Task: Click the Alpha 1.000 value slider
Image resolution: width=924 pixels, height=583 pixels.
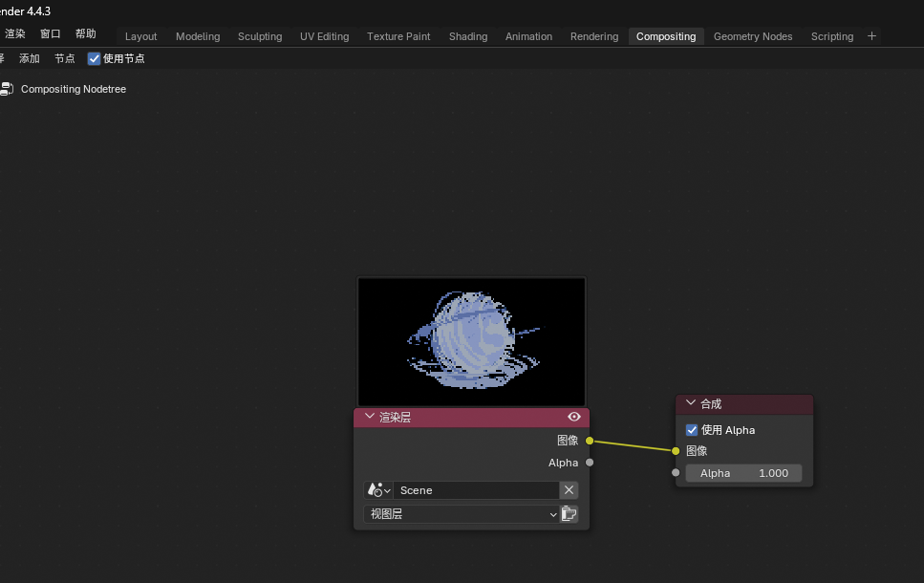Action: pos(743,473)
